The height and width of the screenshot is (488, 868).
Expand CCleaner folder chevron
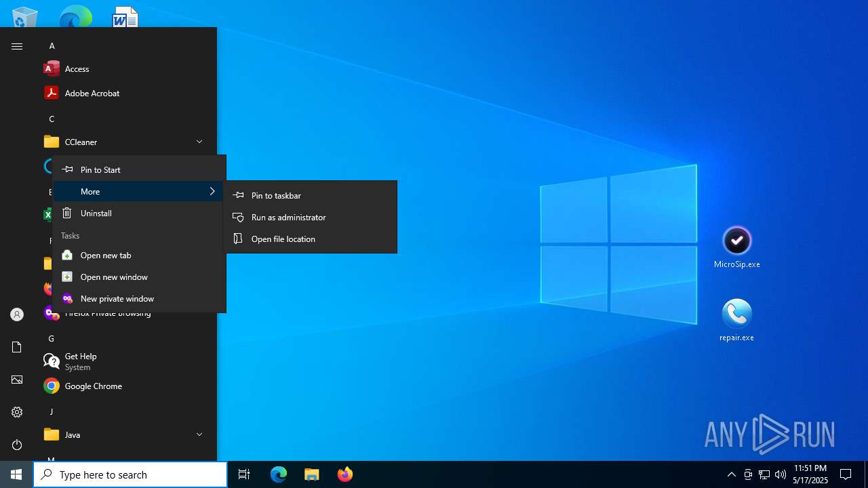point(199,142)
